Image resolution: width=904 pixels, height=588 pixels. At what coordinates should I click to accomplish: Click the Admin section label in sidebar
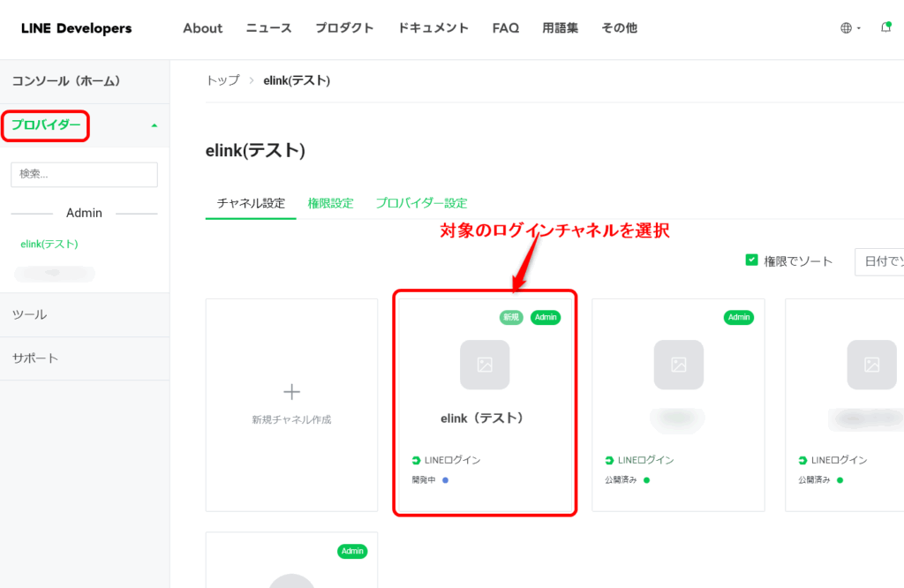(84, 214)
